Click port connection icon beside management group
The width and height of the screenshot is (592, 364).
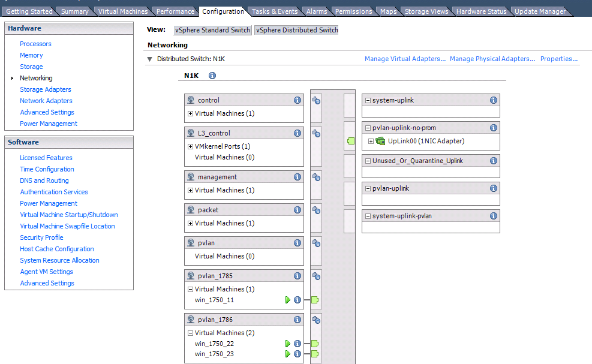click(x=316, y=177)
